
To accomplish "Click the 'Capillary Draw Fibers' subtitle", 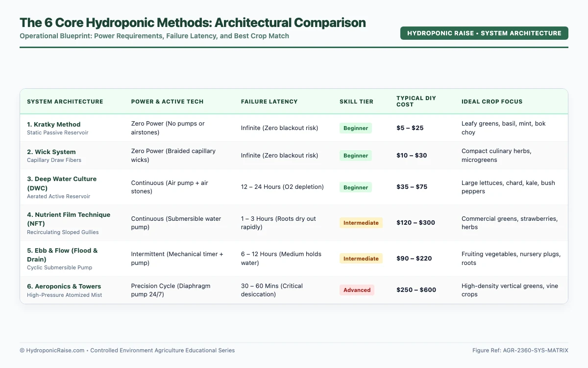I will click(x=54, y=160).
